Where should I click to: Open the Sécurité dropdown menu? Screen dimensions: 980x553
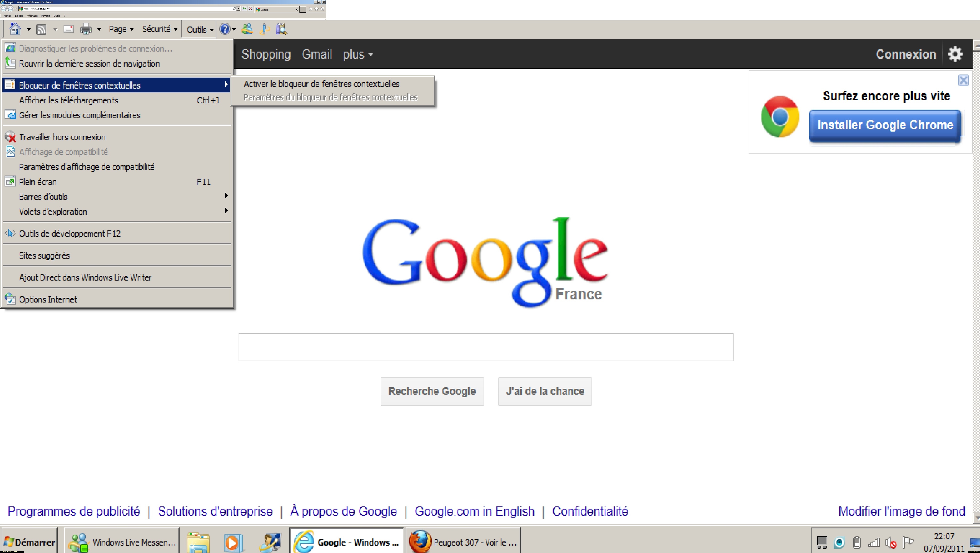[160, 29]
